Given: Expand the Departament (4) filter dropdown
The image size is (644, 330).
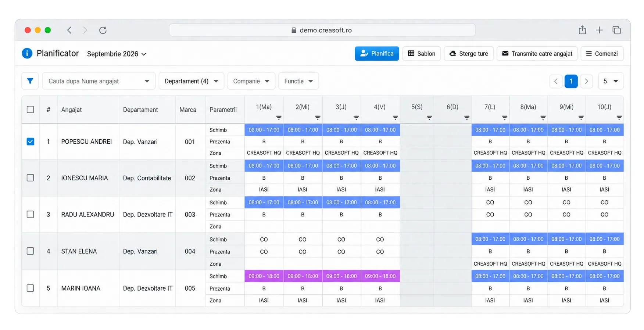Looking at the screenshot, I should (x=191, y=81).
